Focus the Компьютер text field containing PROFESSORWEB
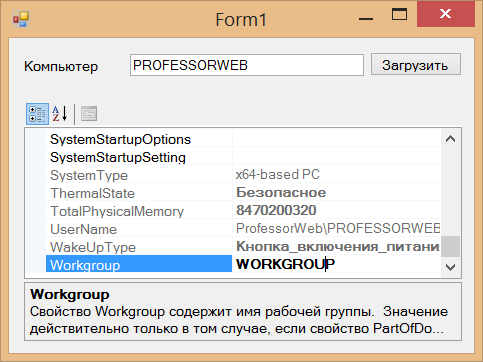Image resolution: width=483 pixels, height=362 pixels. pos(247,65)
